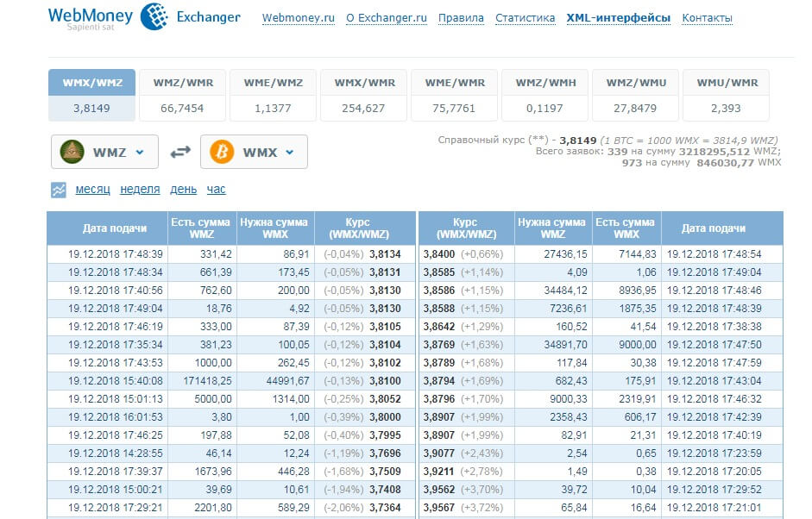Click the chart graph icon beside месяц
The image size is (812, 519).
coord(59,190)
